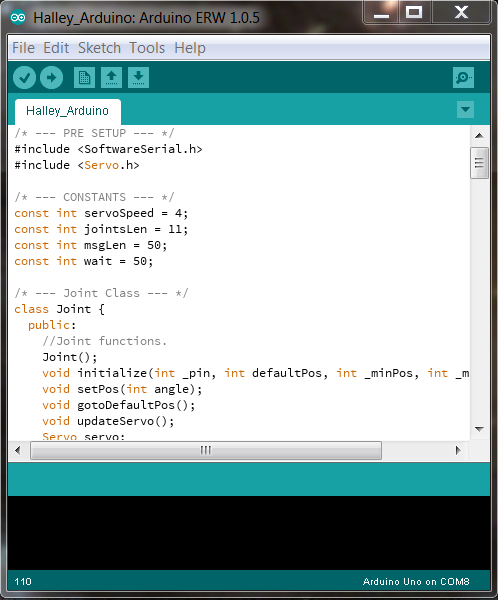This screenshot has height=600, width=498.
Task: Click the 'class Joint {' line
Action: pyautogui.click(x=59, y=309)
